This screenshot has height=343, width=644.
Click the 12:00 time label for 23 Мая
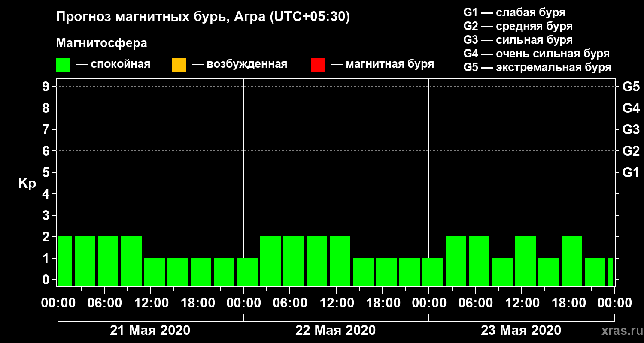(x=522, y=303)
